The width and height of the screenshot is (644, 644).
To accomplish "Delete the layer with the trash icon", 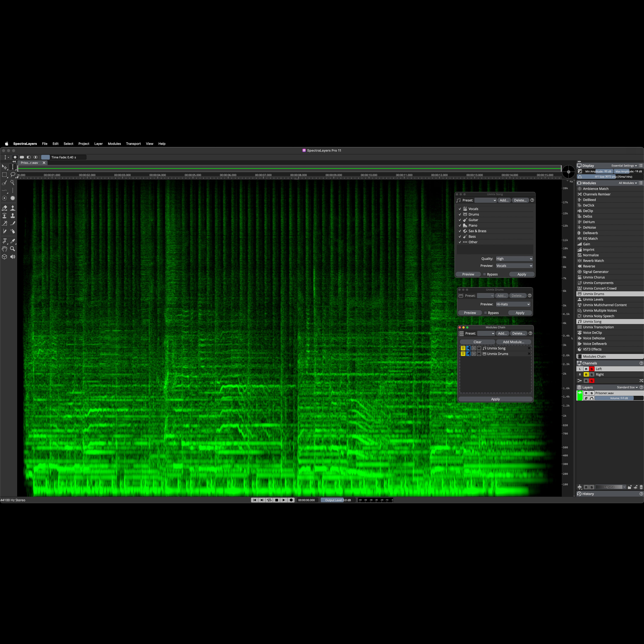I will (641, 487).
